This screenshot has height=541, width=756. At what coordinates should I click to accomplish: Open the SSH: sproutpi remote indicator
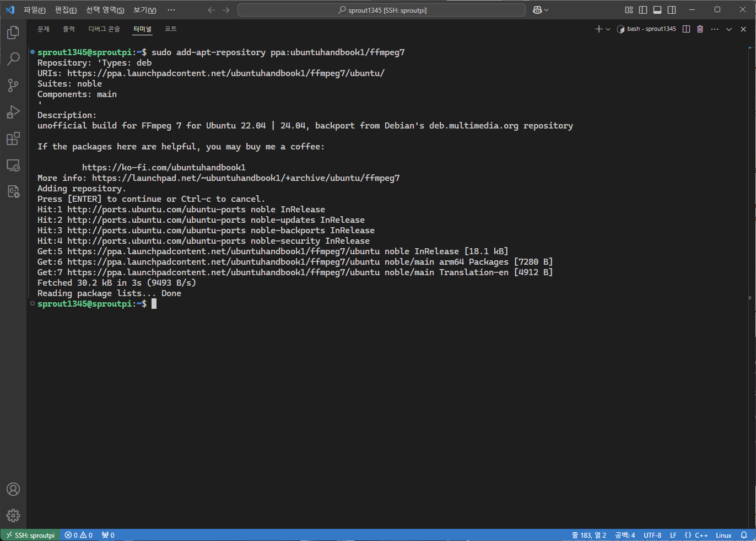point(31,535)
